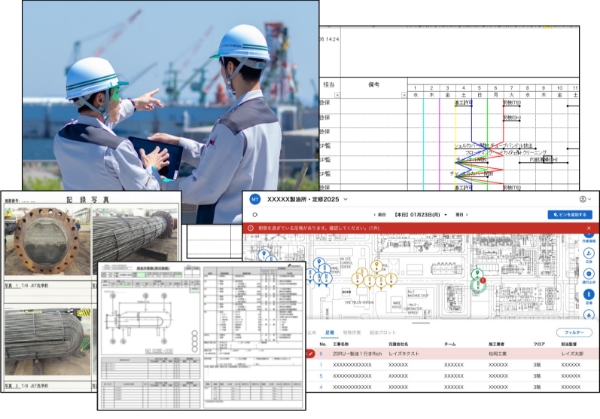Expand the chevron next to the user account icon
Image resolution: width=600 pixels, height=419 pixels.
click(x=589, y=199)
